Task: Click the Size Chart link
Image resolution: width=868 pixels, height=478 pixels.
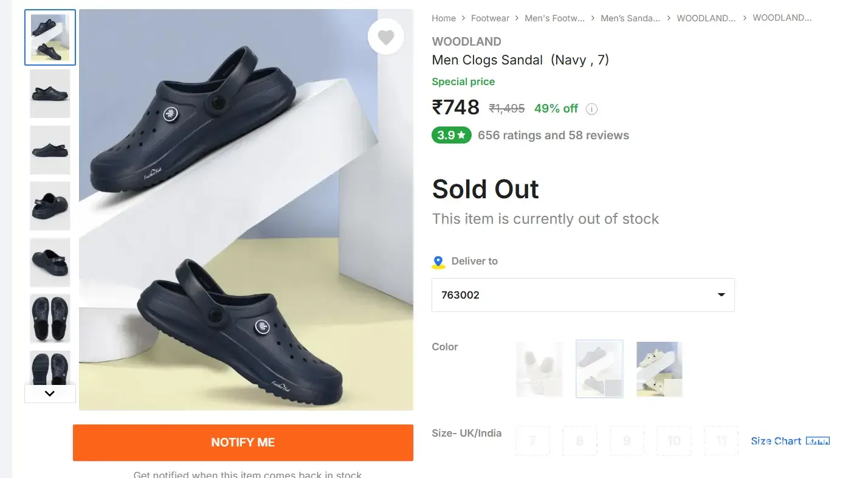Action: pos(776,441)
